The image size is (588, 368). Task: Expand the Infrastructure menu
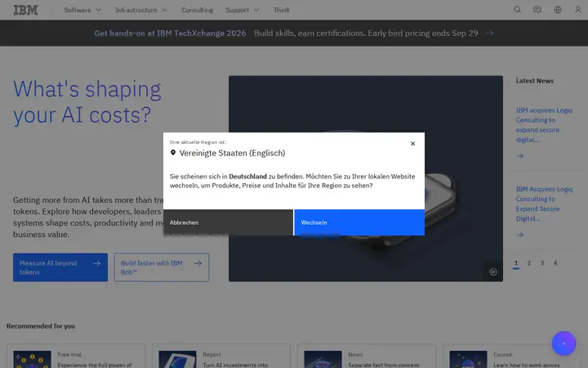141,10
